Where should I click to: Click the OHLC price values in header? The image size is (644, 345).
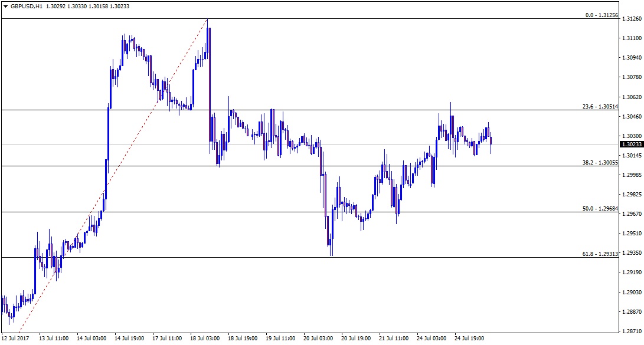coord(87,6)
